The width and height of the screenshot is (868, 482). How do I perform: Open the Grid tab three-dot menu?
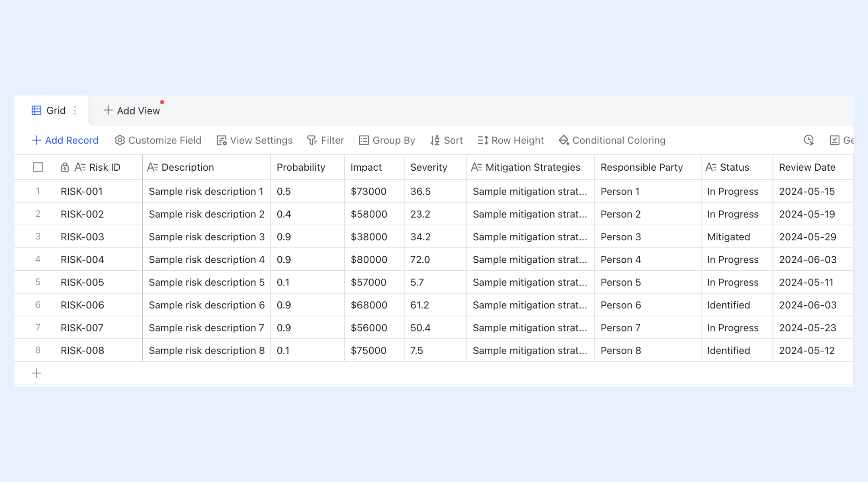[75, 110]
